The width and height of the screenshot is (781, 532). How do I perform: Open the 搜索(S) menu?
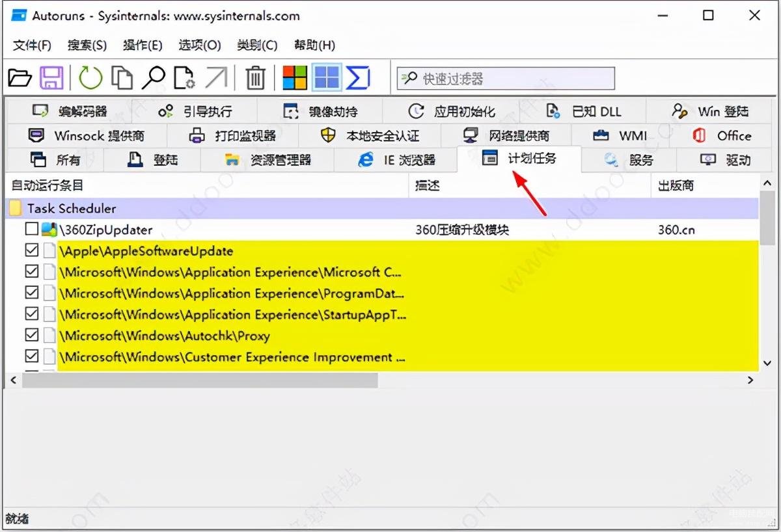(87, 45)
